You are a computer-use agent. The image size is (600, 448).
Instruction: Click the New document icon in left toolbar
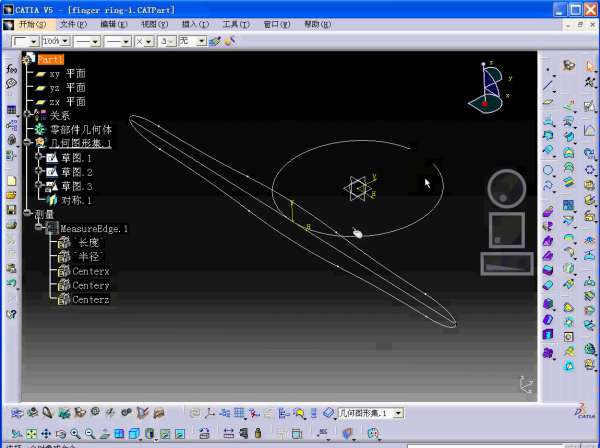(x=12, y=181)
